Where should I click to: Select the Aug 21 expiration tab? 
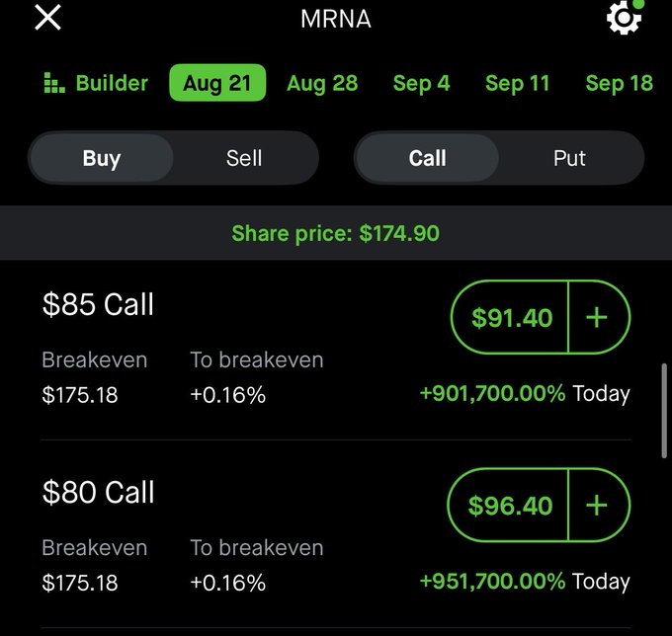tap(217, 83)
